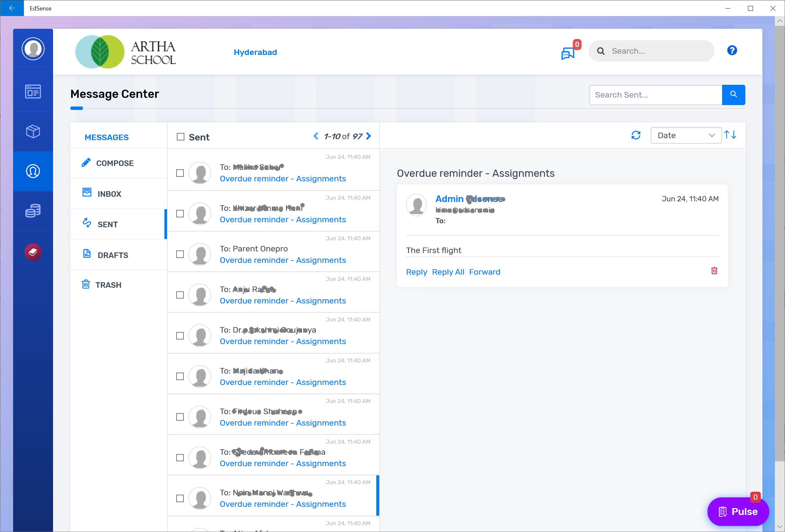This screenshot has width=785, height=532.
Task: Go to next page of sent messages
Action: [x=368, y=136]
